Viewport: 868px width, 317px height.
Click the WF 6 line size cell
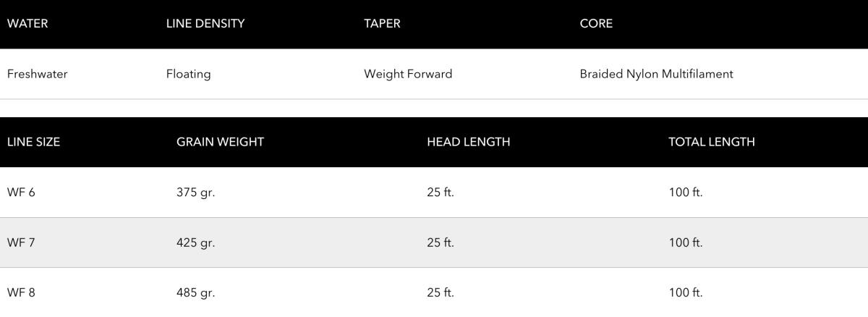(21, 193)
